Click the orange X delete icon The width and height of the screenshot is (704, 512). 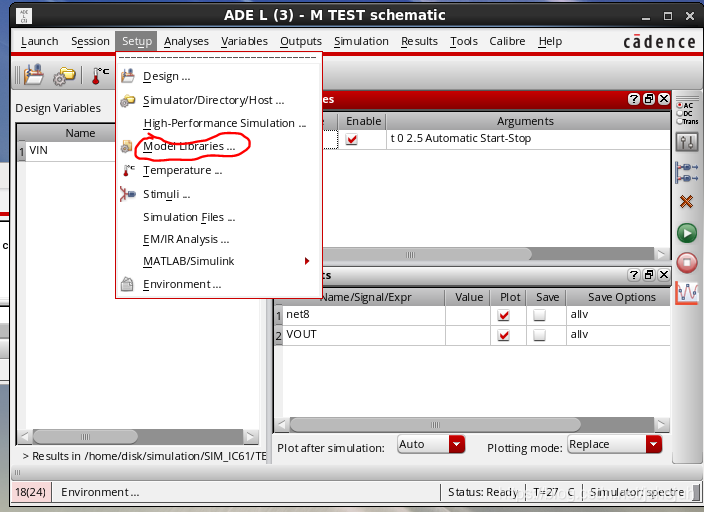tap(686, 202)
